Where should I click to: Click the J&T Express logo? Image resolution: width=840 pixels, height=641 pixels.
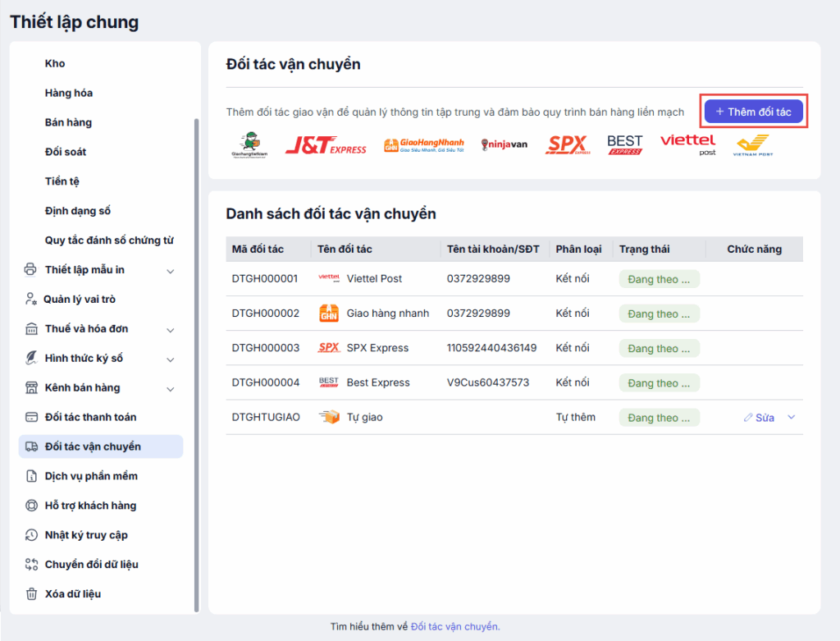pyautogui.click(x=326, y=145)
